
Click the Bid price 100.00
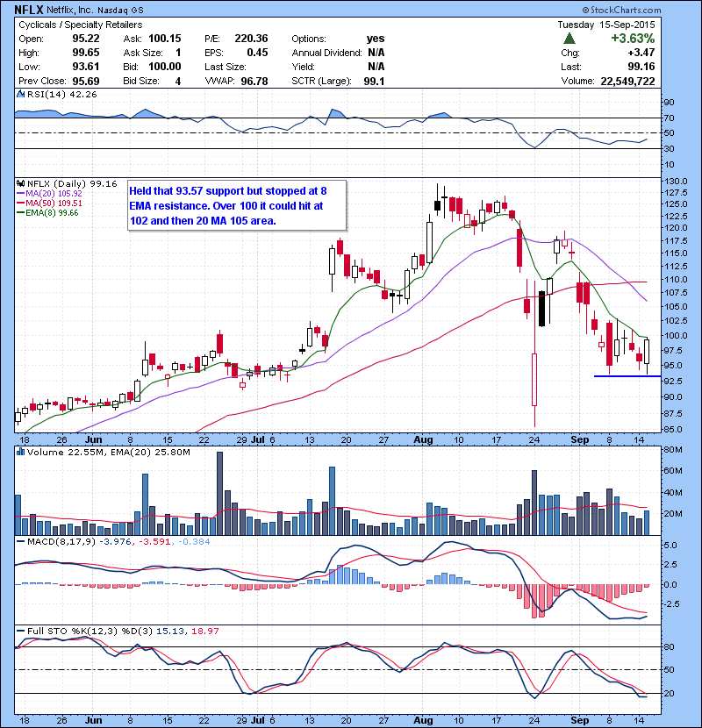164,67
